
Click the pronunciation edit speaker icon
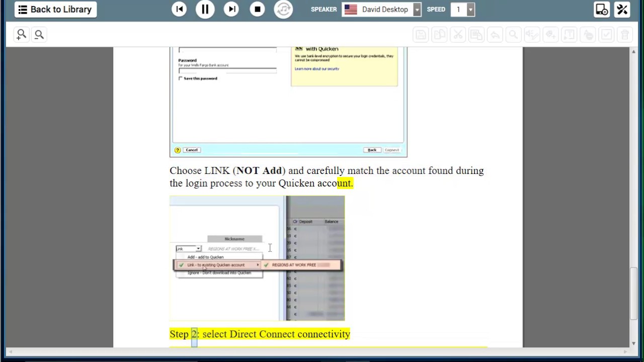(532, 35)
